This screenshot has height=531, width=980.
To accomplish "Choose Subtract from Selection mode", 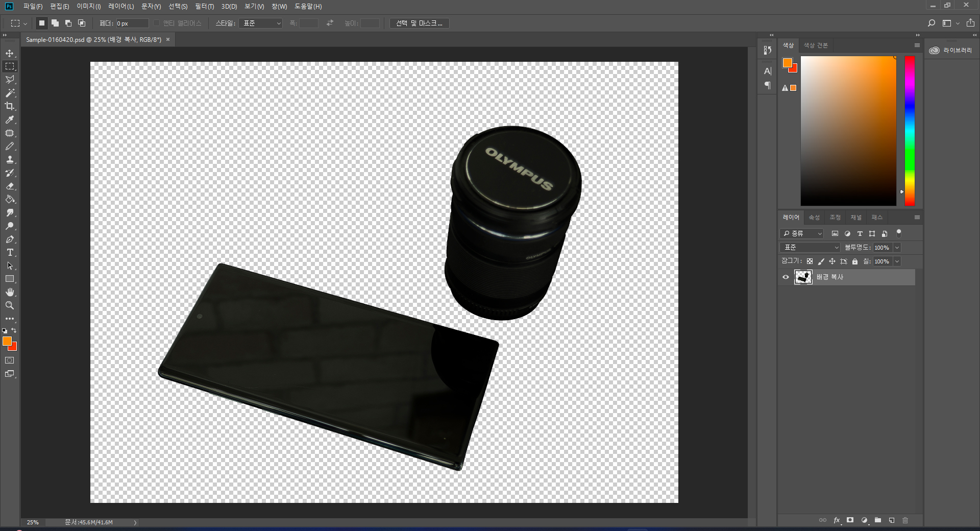I will coord(68,23).
